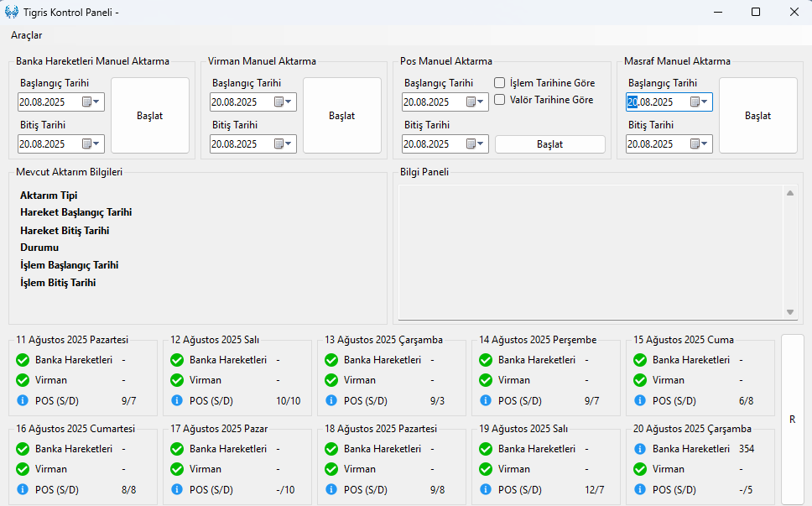Click the Masraf Başlangıç Tarihi date field
Image resolution: width=812 pixels, height=506 pixels.
pos(656,102)
